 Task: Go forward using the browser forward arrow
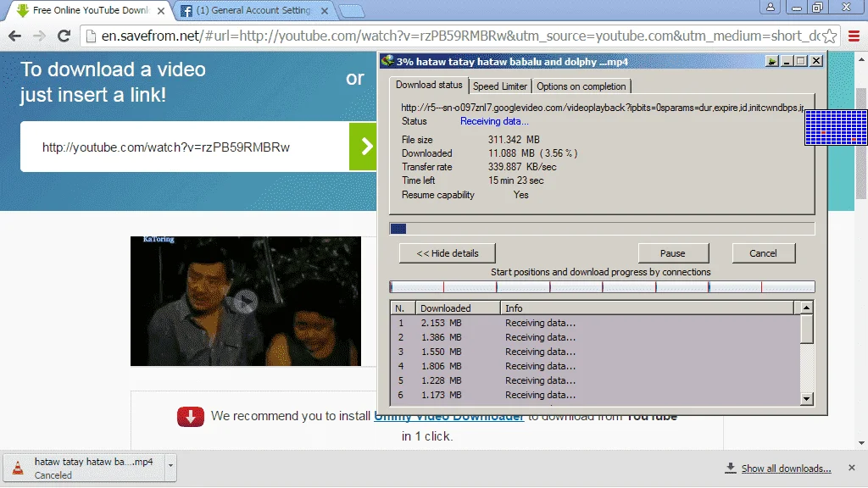(x=39, y=36)
